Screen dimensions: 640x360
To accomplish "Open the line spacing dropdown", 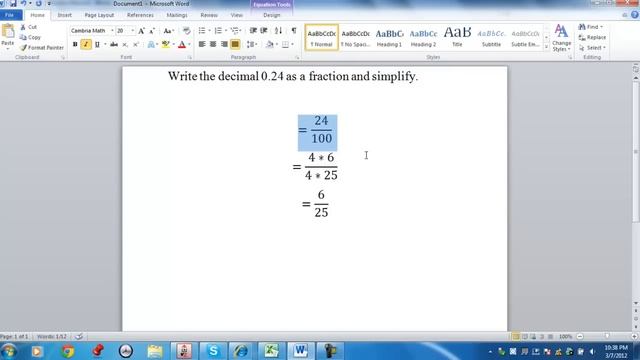I will (251, 44).
